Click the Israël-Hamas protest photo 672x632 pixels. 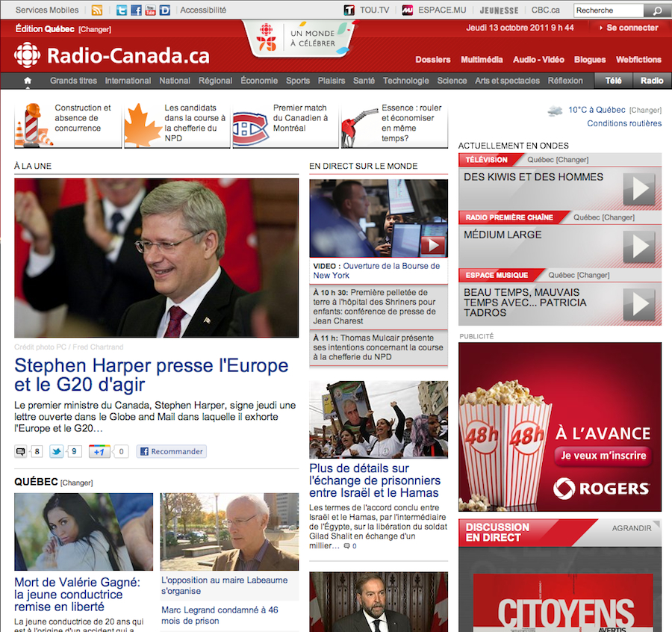379,420
